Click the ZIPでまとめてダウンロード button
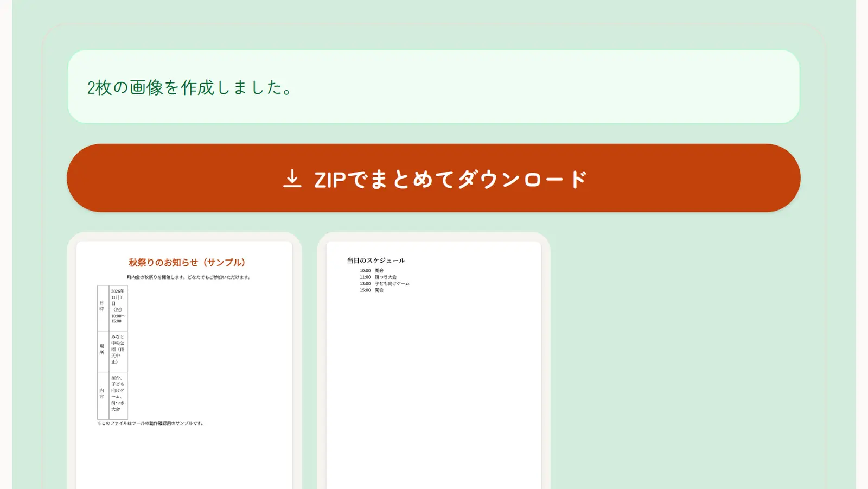The height and width of the screenshot is (489, 868). (x=433, y=178)
